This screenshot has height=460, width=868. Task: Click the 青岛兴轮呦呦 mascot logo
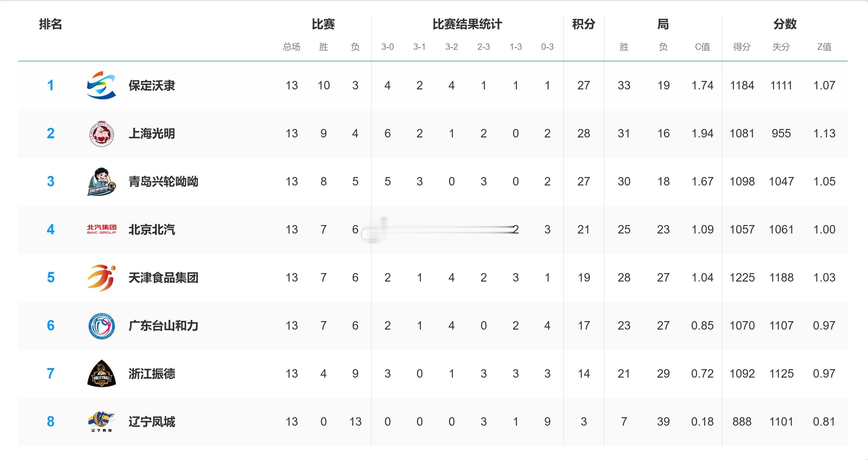click(102, 181)
